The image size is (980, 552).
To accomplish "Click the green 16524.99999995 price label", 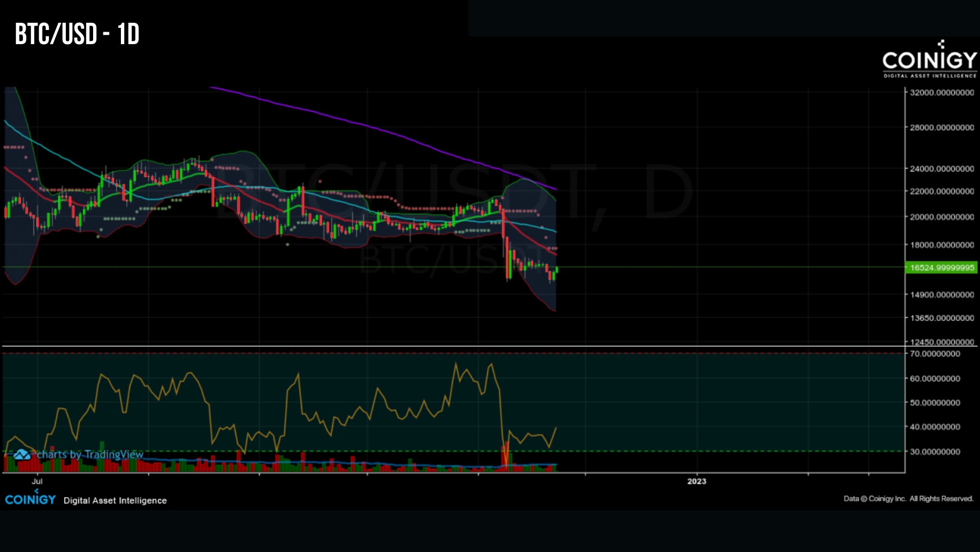I will click(940, 267).
